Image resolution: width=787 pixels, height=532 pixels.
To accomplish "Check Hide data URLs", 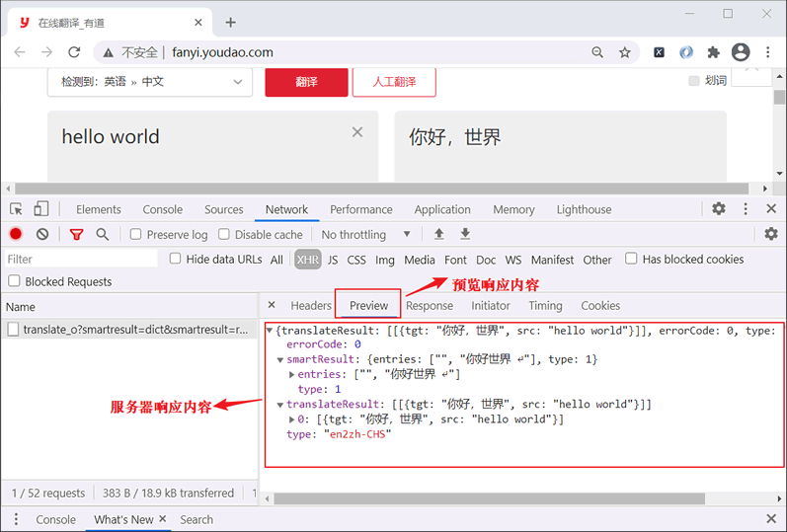I will 175,259.
